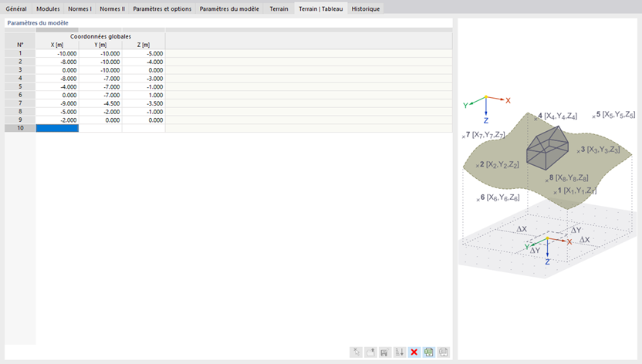642x364 pixels.
Task: Click X value -4.000 in row 5
Action: click(57, 86)
